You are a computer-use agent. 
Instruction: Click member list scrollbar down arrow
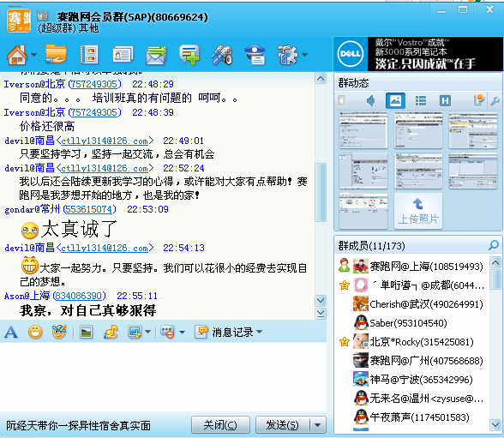coord(495,425)
